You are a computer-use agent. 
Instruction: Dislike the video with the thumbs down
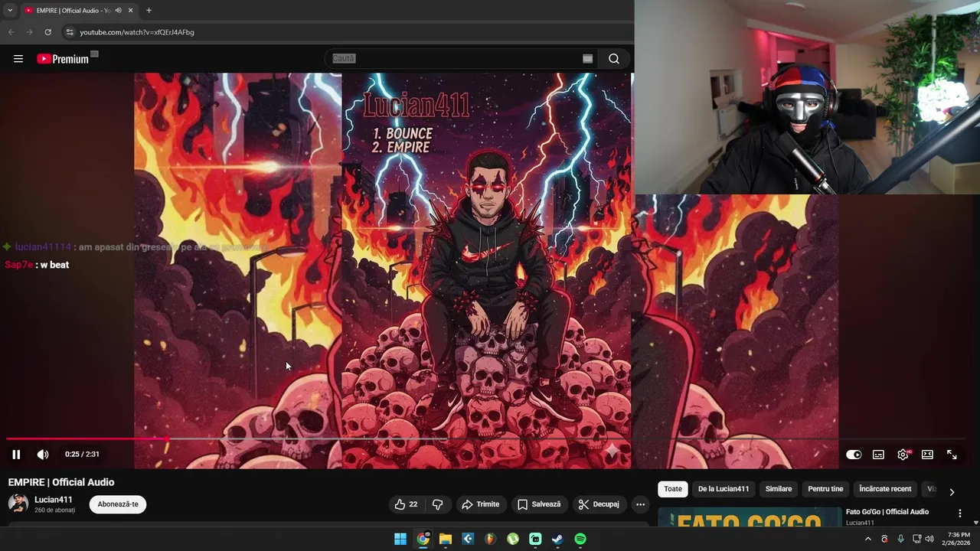[438, 504]
